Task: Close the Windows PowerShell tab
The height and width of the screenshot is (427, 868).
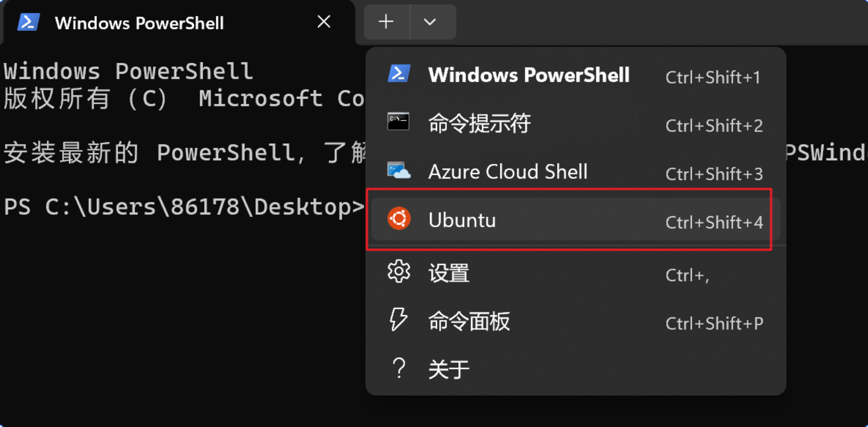Action: click(x=324, y=22)
